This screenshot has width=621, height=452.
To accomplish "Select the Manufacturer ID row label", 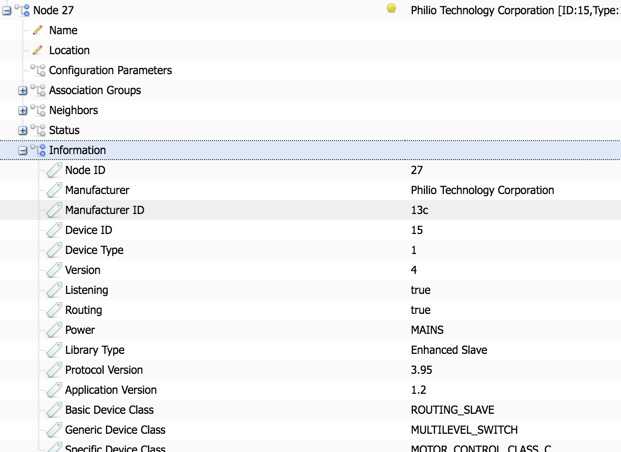I will click(105, 210).
